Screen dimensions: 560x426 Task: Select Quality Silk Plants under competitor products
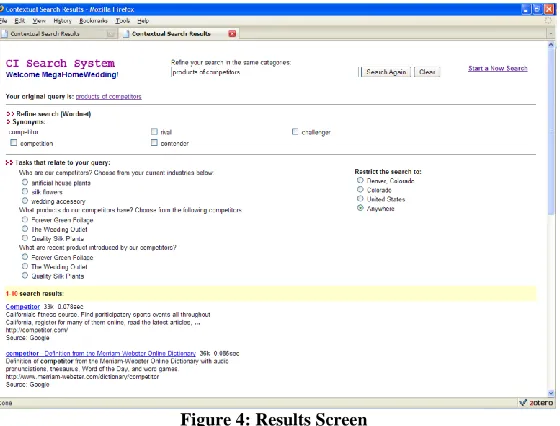click(25, 238)
